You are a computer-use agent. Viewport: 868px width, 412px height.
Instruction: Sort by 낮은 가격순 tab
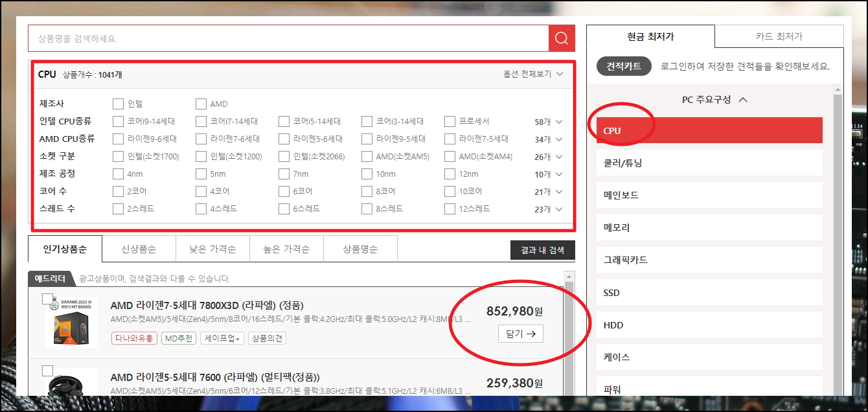click(x=212, y=249)
